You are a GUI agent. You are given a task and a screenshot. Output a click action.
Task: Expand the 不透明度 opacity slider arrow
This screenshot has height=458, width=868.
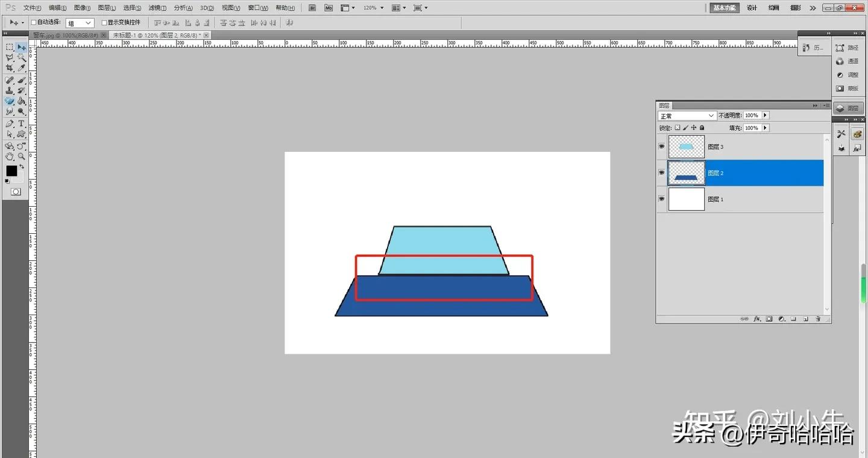point(766,115)
